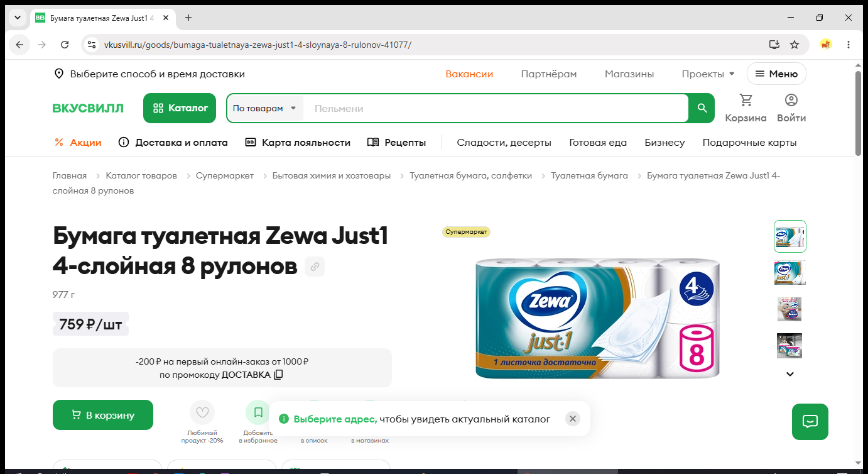Open the Вакансии link
Image resolution: width=868 pixels, height=474 pixels.
click(469, 74)
